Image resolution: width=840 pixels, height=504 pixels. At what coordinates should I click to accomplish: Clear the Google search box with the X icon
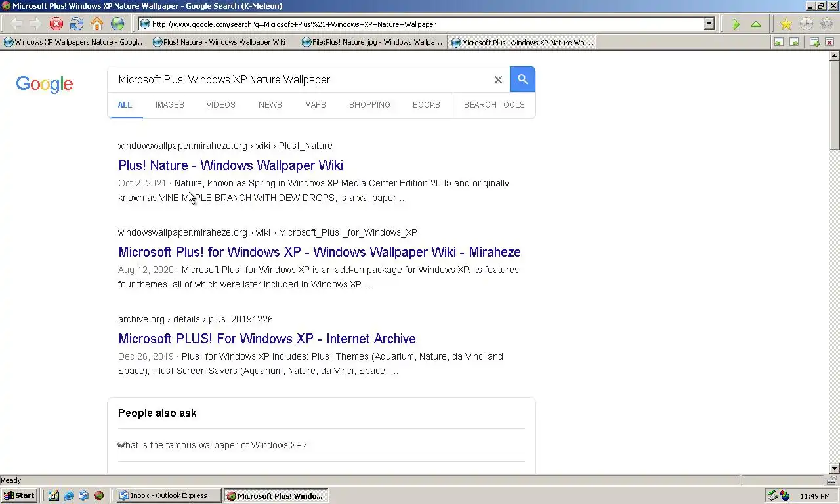pyautogui.click(x=498, y=79)
